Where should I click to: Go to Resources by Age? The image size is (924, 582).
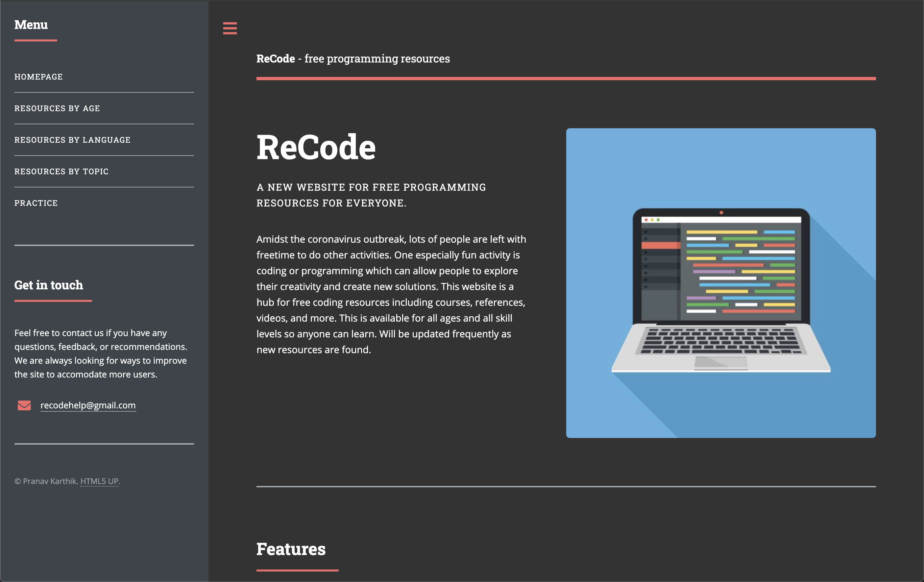(57, 108)
